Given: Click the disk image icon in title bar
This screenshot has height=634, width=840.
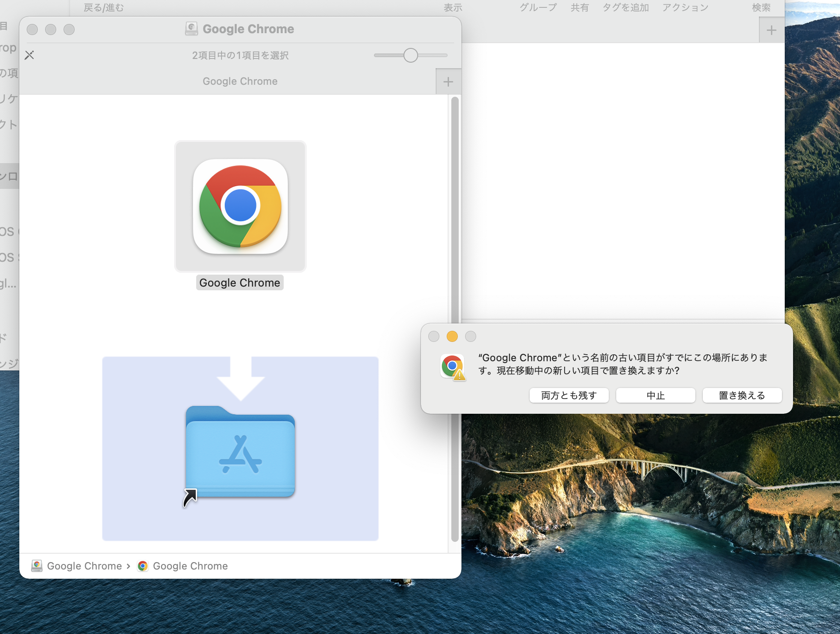Looking at the screenshot, I should pos(191,29).
